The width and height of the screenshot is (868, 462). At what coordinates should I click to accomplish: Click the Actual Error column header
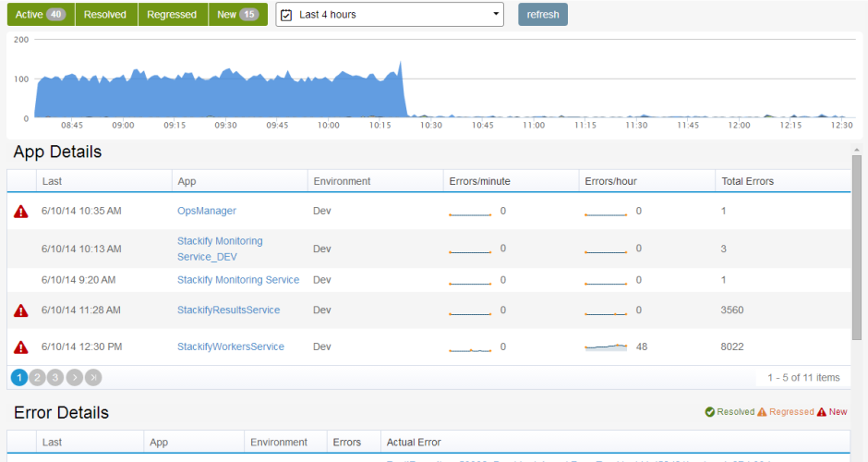tap(616, 442)
